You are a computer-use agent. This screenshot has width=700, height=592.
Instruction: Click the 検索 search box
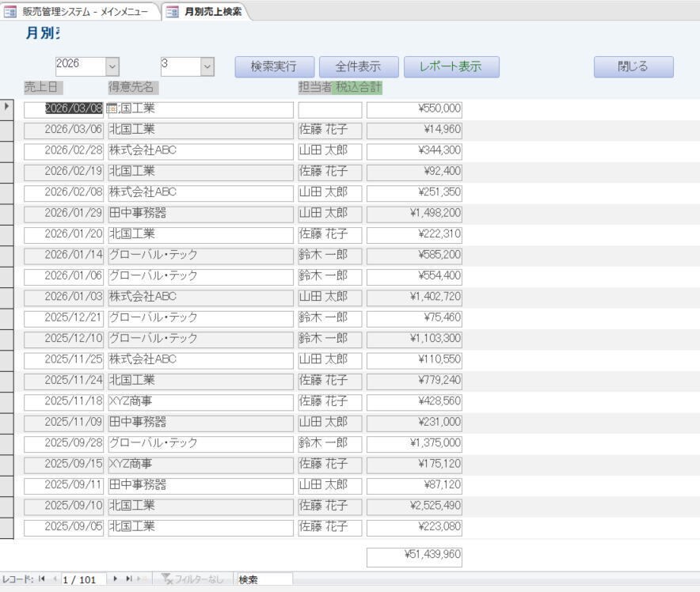264,579
